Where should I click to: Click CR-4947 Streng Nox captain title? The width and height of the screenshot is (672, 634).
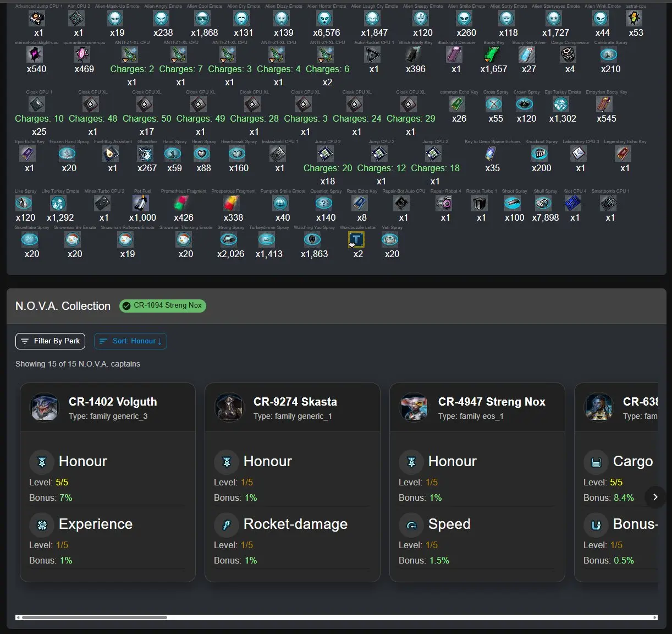click(492, 402)
